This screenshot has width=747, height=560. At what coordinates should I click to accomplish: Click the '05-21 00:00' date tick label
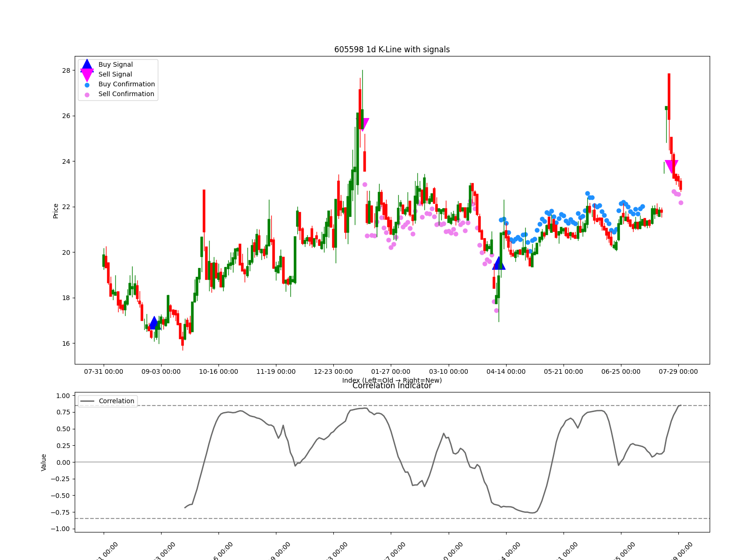coord(564,372)
